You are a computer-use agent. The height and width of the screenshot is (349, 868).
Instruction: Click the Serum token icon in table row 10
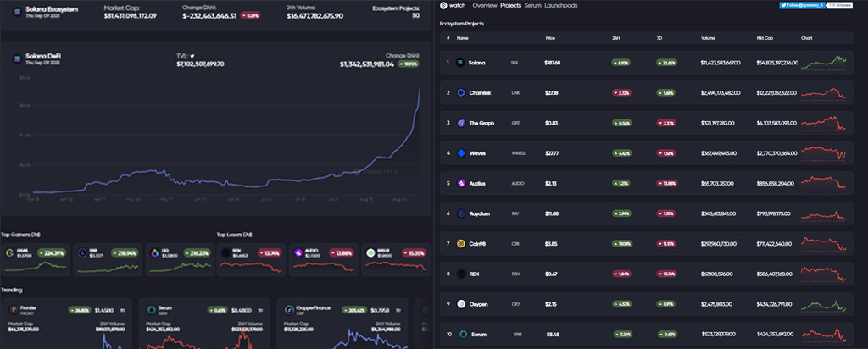click(464, 334)
